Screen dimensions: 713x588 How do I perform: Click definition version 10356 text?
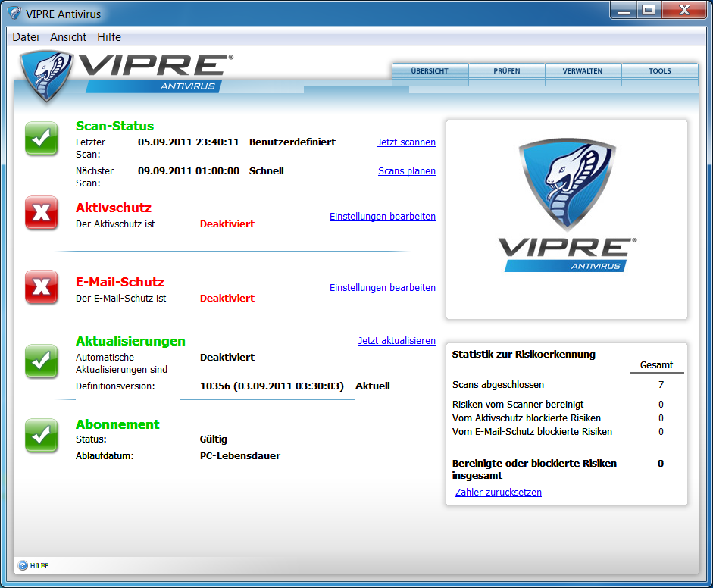pyautogui.click(x=271, y=386)
